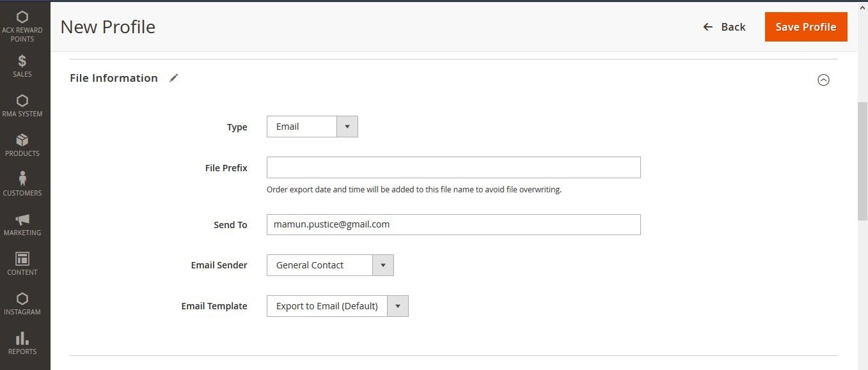Click the File Prefix input field
This screenshot has height=370, width=868.
[x=454, y=167]
